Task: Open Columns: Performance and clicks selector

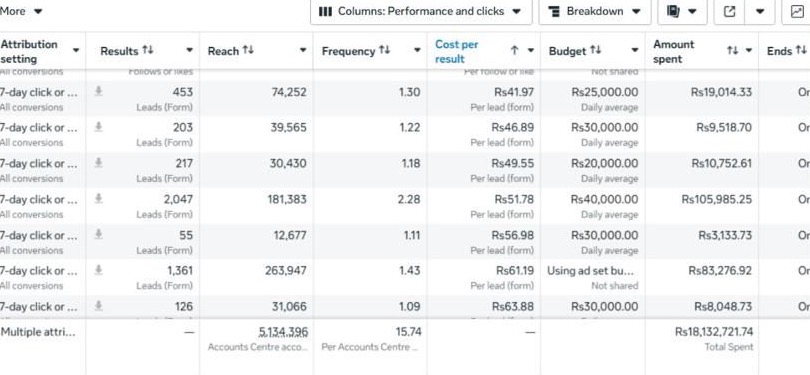Action: tap(420, 11)
